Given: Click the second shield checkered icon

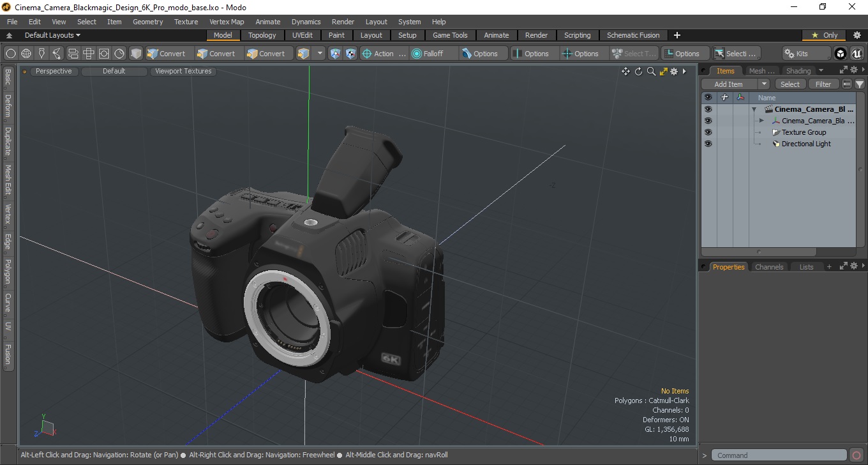Looking at the screenshot, I should click(x=350, y=54).
